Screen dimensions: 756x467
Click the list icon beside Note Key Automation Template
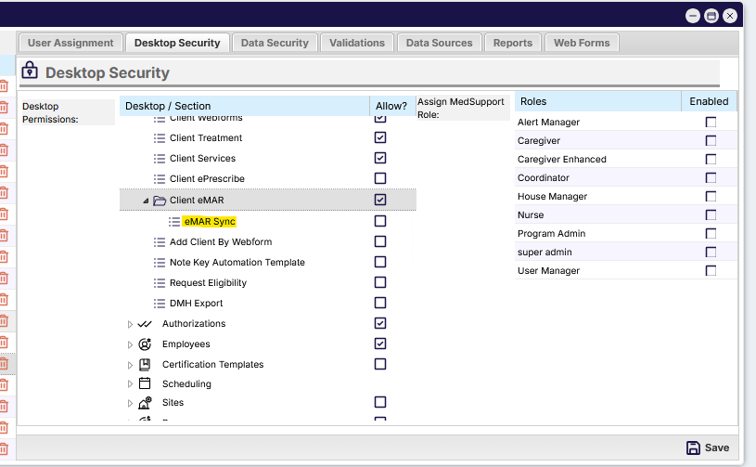[159, 263]
